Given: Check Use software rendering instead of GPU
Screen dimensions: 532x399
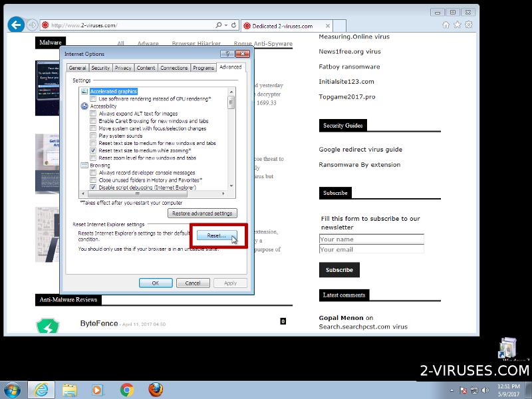Looking at the screenshot, I should point(93,98).
